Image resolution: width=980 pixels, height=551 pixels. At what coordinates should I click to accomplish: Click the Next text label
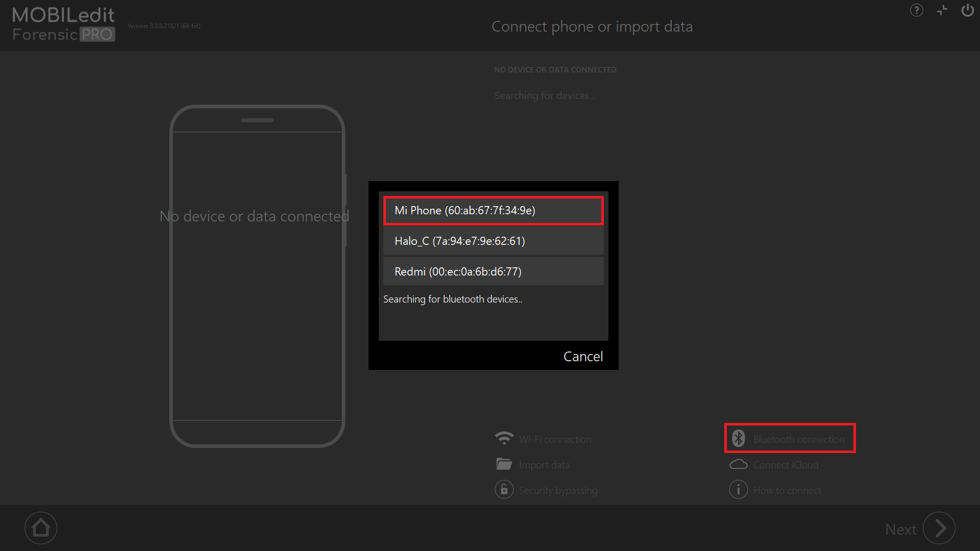900,530
